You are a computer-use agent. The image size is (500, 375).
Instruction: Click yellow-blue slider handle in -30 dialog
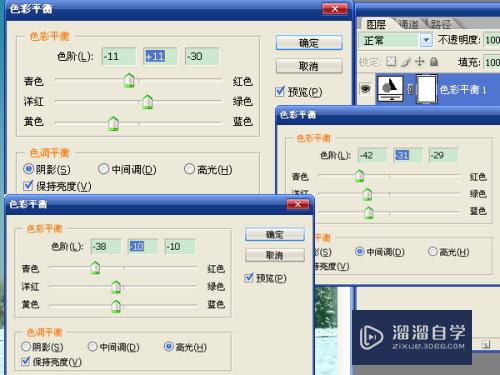point(113,123)
